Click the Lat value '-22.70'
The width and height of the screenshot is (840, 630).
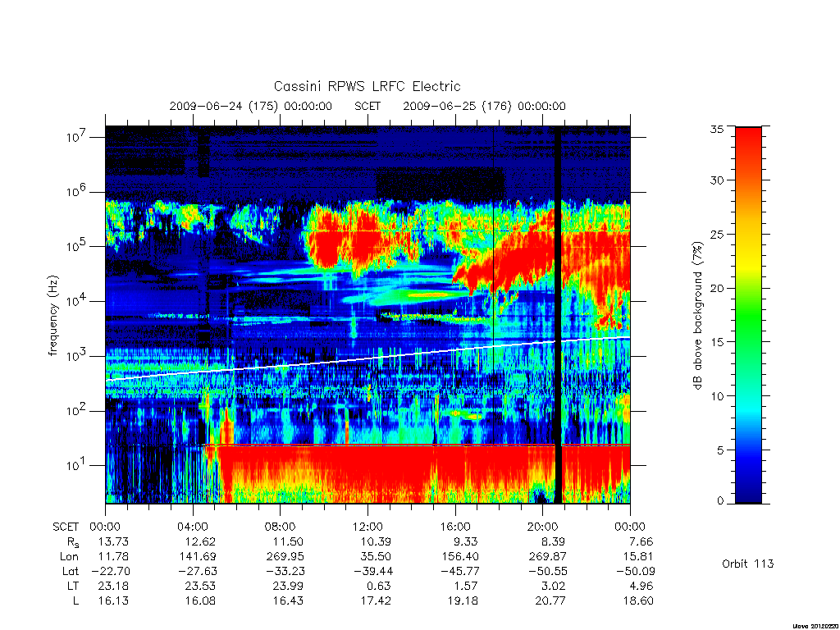tap(111, 572)
